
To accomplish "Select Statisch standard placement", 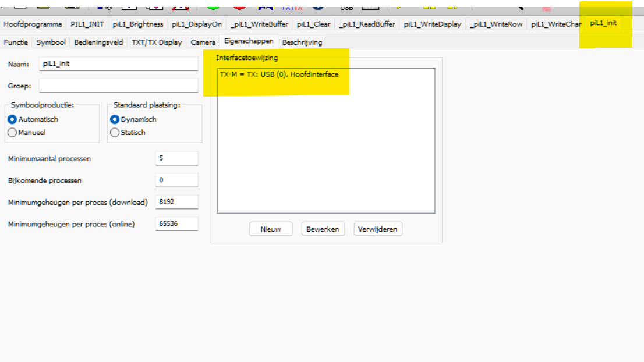I will 115,133.
